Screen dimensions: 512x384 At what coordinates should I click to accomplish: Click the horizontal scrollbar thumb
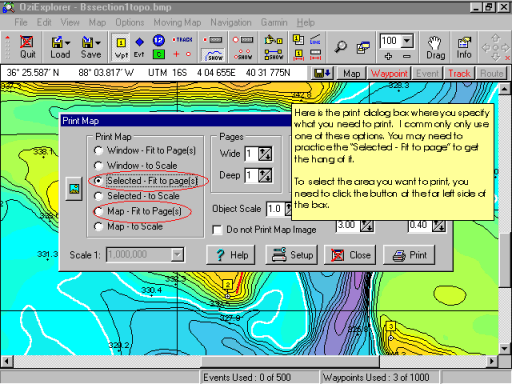tap(290, 361)
